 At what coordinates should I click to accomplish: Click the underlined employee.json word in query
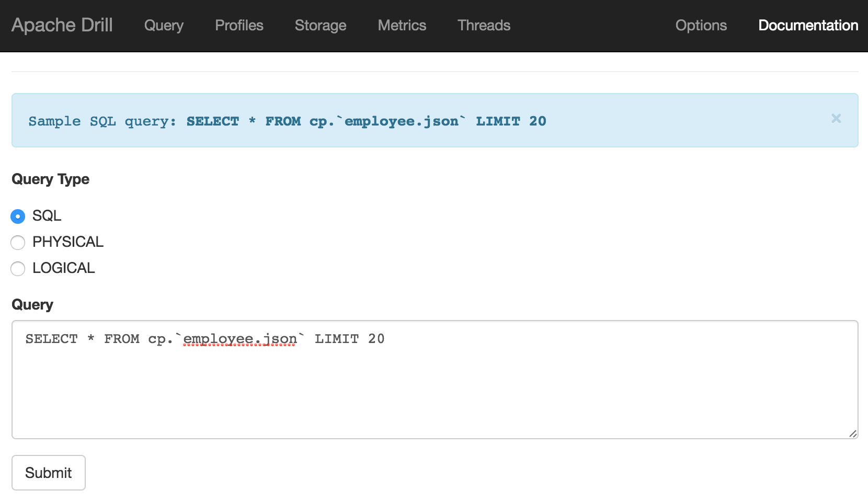click(x=240, y=339)
